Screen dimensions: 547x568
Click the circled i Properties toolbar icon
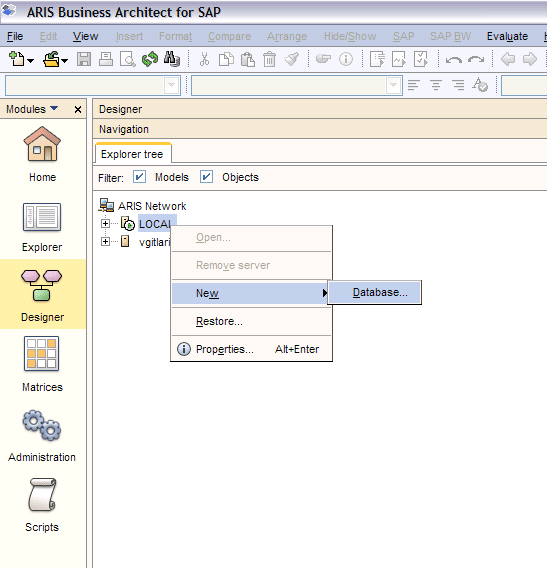(346, 59)
